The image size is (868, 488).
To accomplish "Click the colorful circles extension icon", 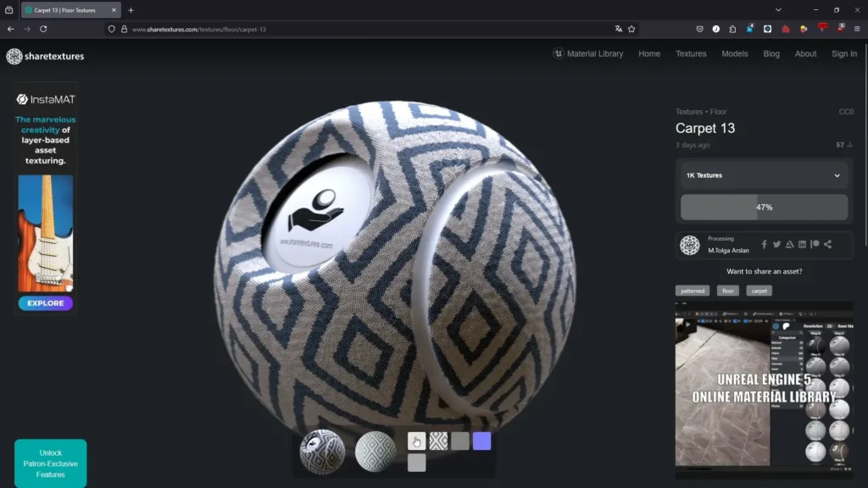I will click(x=804, y=29).
